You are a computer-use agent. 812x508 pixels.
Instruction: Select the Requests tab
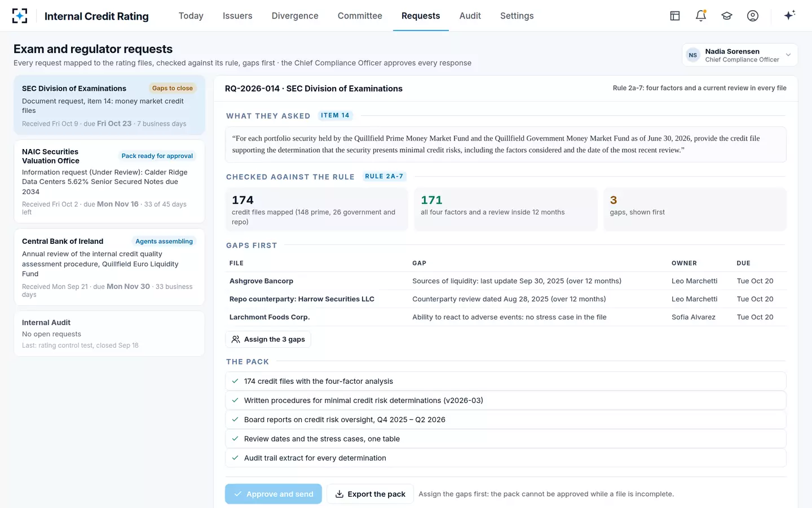(x=421, y=16)
